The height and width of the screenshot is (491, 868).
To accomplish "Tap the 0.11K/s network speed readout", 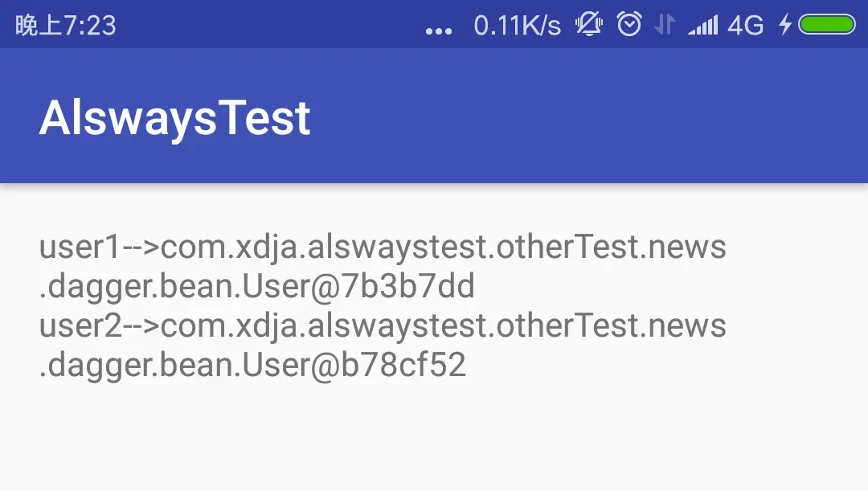I will tap(517, 26).
